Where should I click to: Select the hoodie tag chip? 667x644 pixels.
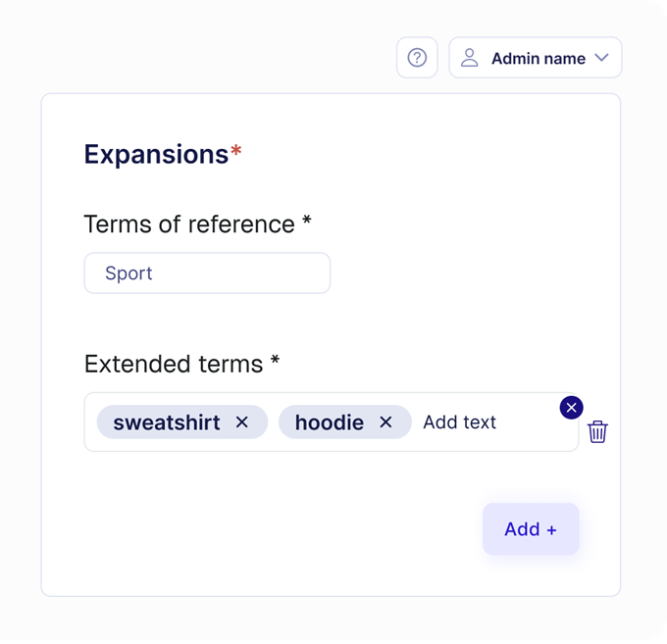pyautogui.click(x=330, y=422)
